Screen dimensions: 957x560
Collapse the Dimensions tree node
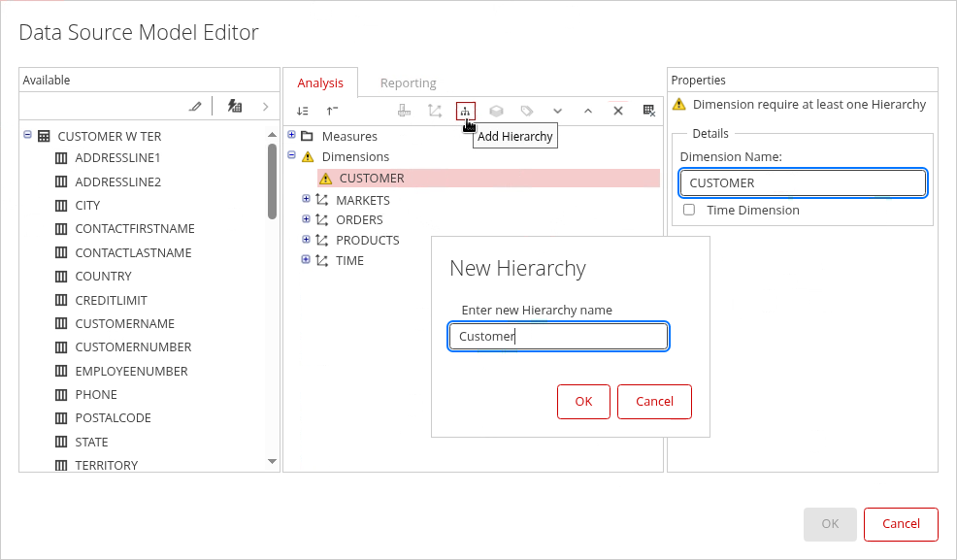[x=292, y=155]
